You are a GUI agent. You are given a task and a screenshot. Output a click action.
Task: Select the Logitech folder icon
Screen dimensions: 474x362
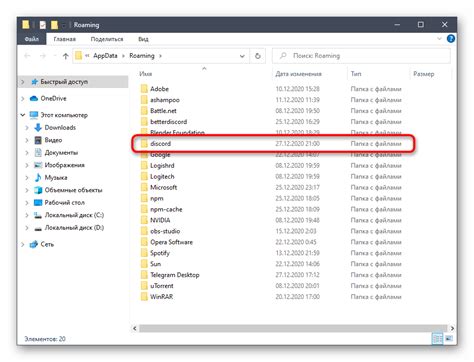(x=144, y=176)
